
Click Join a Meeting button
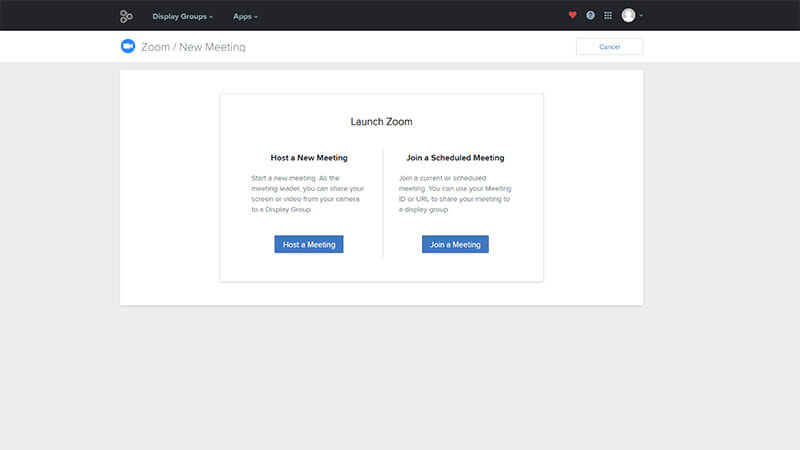coord(455,244)
